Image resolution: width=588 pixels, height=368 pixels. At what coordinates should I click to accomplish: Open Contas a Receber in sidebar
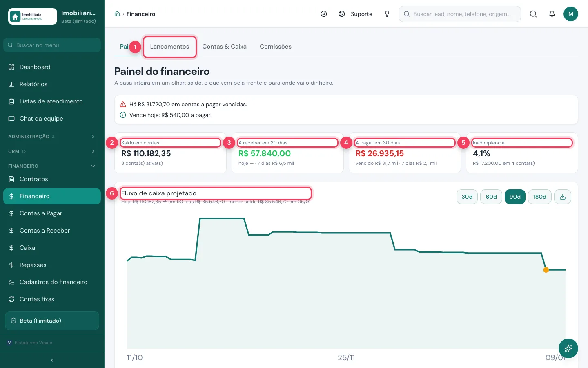tap(52, 231)
